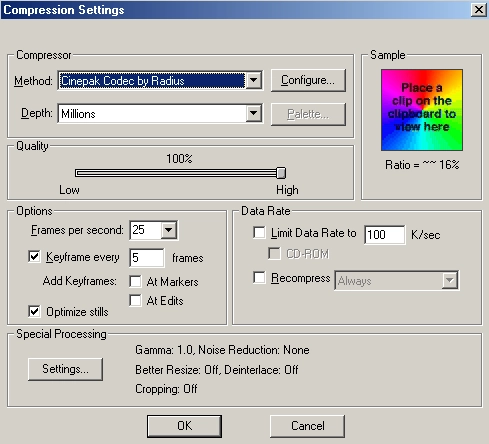489x444 pixels.
Task: Click the Quality slider handle
Action: coord(281,173)
